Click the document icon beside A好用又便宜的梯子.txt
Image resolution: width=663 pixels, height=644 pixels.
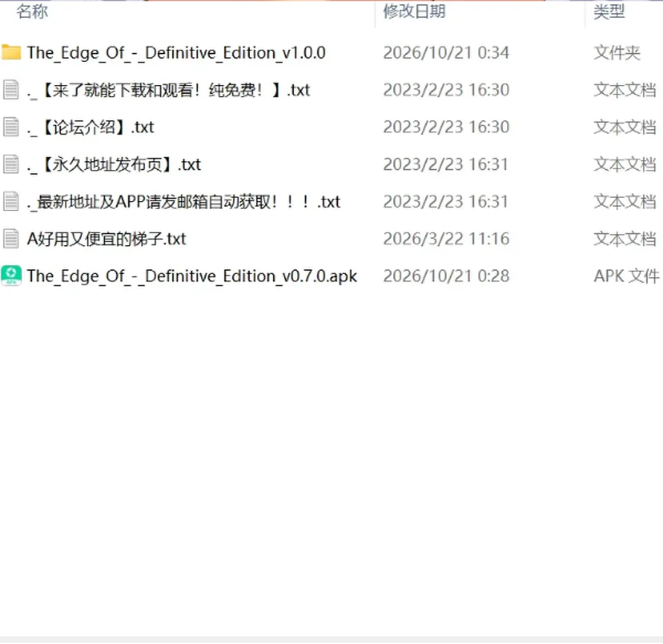click(11, 238)
